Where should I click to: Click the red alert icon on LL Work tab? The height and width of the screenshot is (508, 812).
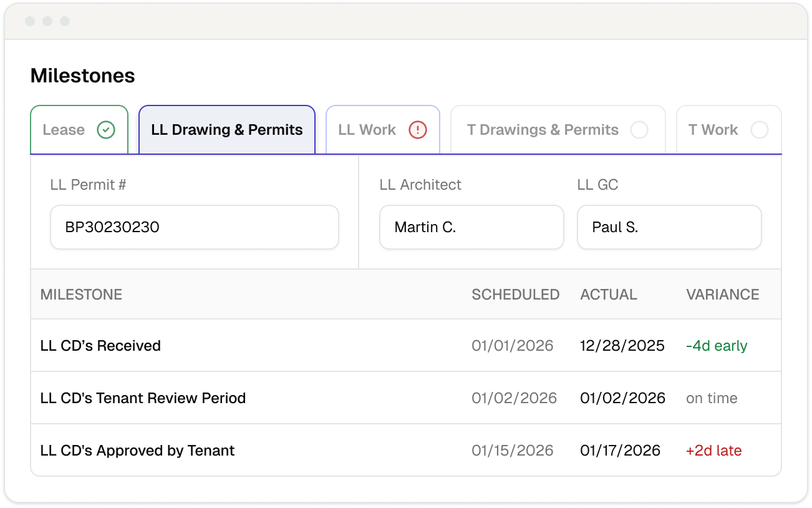(418, 130)
